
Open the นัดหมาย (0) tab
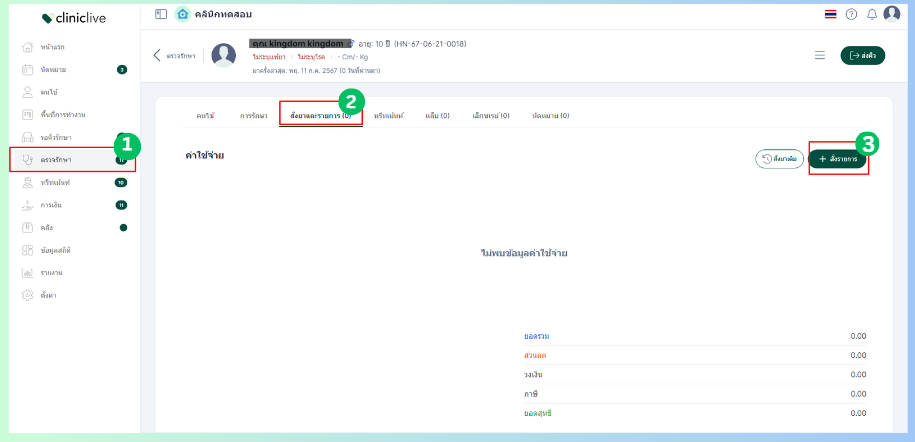(550, 116)
